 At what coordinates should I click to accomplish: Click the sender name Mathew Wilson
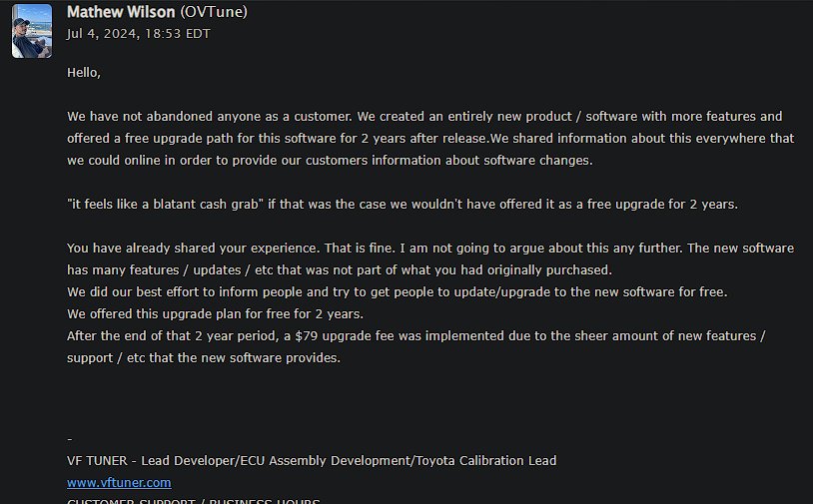coord(121,12)
